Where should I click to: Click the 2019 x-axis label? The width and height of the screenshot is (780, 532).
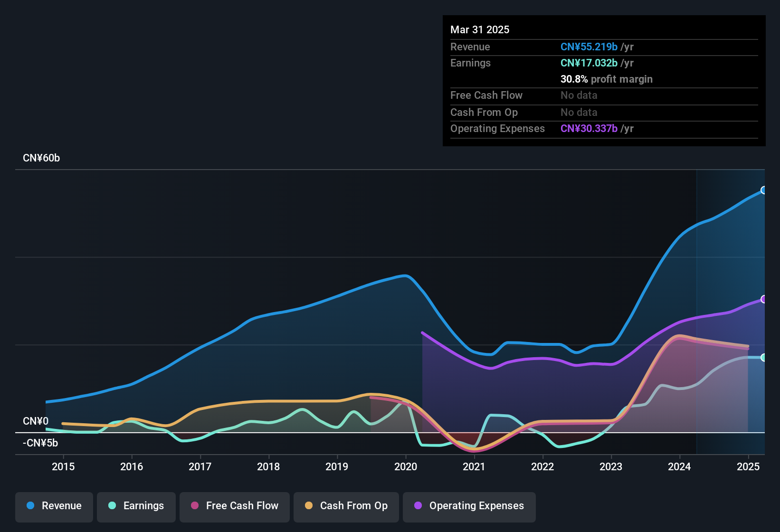[337, 466]
